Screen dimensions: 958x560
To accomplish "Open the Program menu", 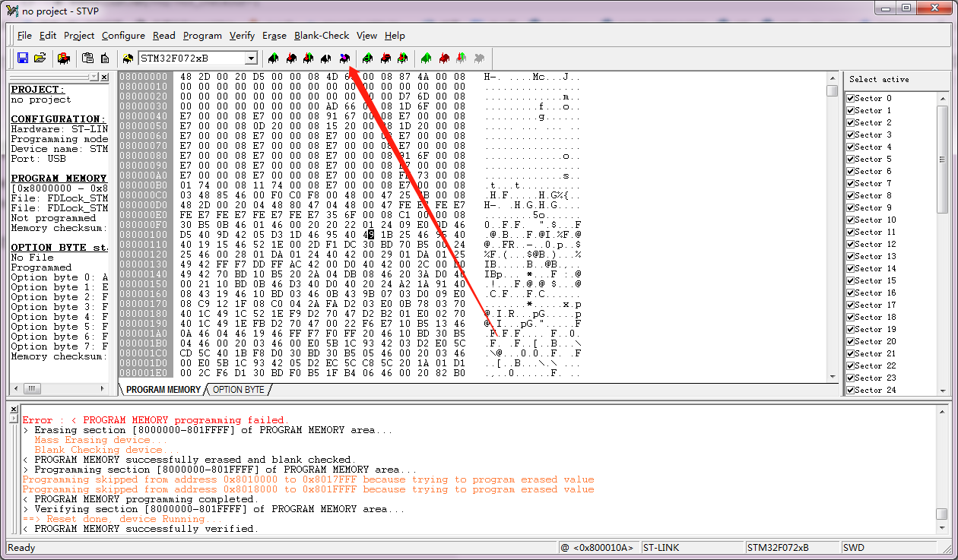I will pyautogui.click(x=202, y=36).
